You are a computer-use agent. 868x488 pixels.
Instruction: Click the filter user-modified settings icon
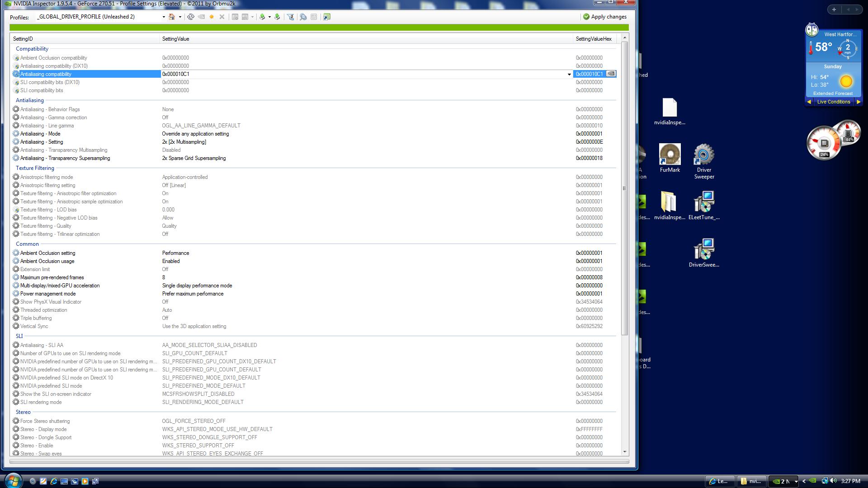[x=291, y=17]
